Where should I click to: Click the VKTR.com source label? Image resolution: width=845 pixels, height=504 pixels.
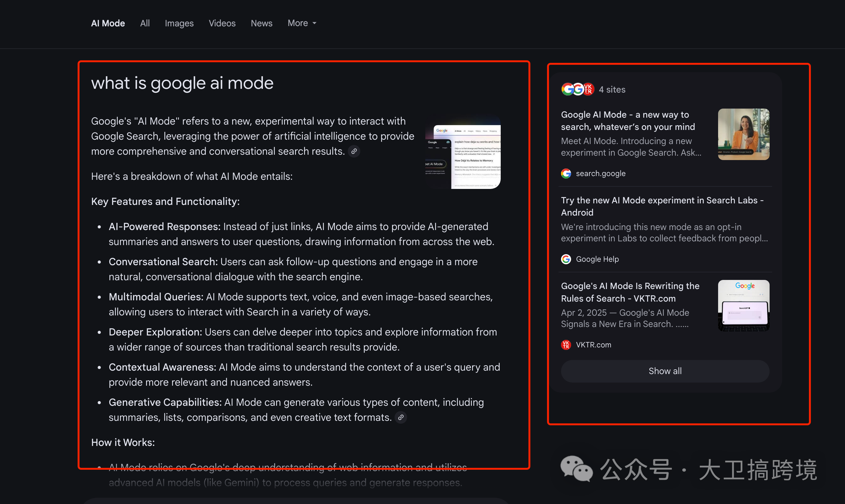pos(593,345)
